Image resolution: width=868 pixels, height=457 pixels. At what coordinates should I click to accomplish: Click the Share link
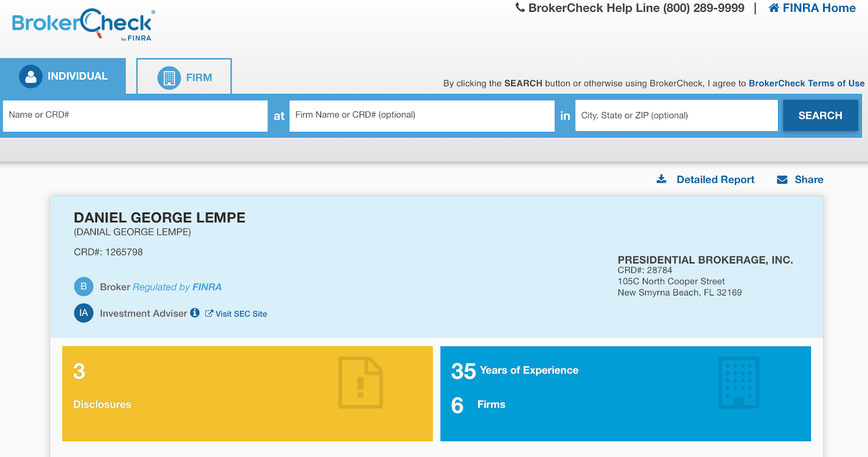coord(808,179)
